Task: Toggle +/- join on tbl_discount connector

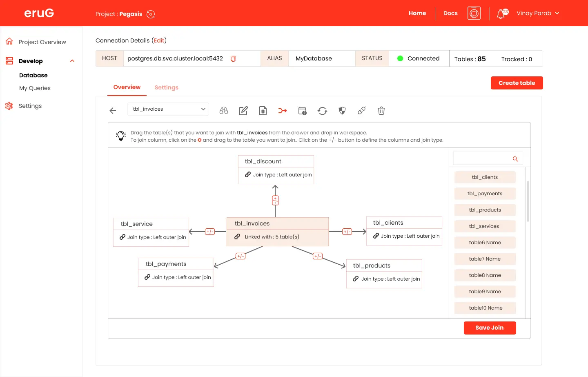Action: [275, 200]
